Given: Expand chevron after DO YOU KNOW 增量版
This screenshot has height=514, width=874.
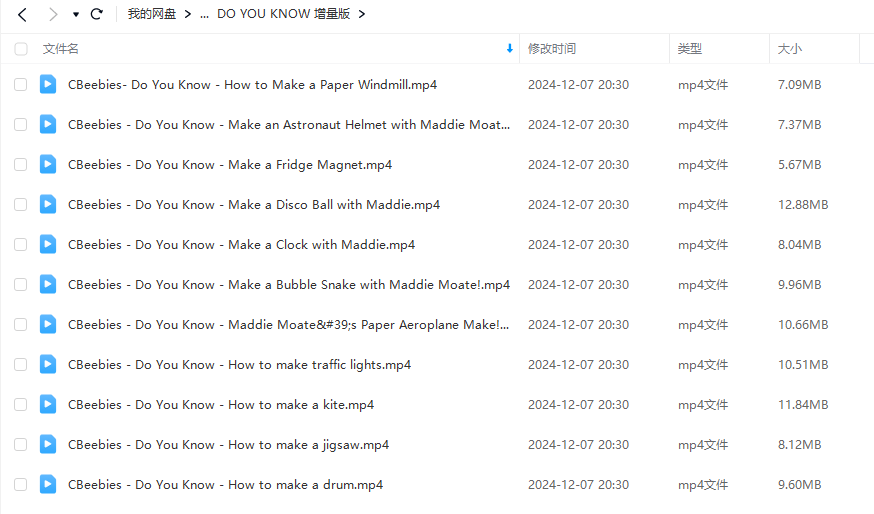Looking at the screenshot, I should (362, 14).
